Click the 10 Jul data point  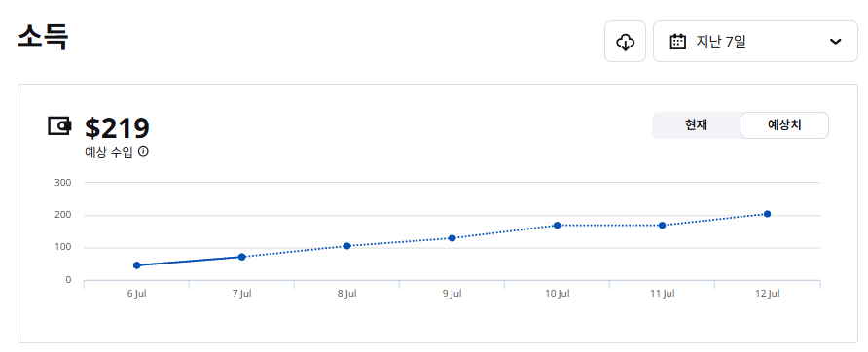pos(557,226)
